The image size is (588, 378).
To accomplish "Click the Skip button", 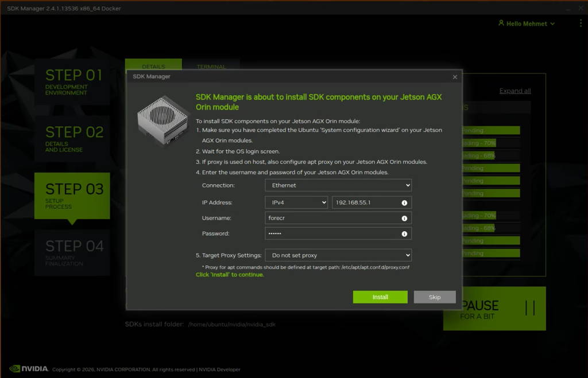I will pyautogui.click(x=435, y=297).
